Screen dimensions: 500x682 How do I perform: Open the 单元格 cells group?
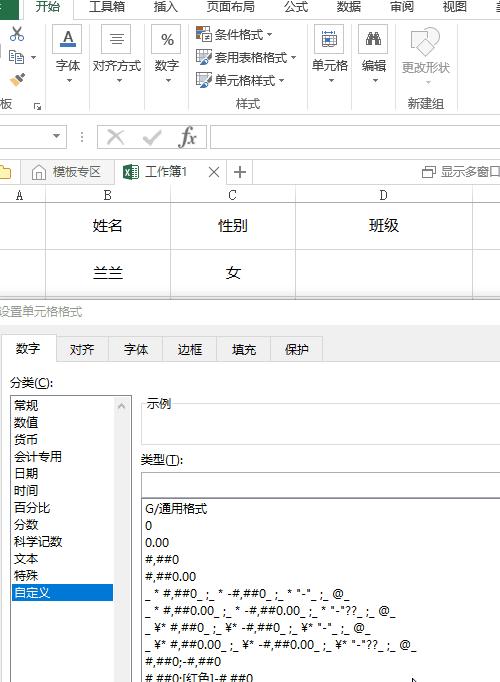(330, 55)
